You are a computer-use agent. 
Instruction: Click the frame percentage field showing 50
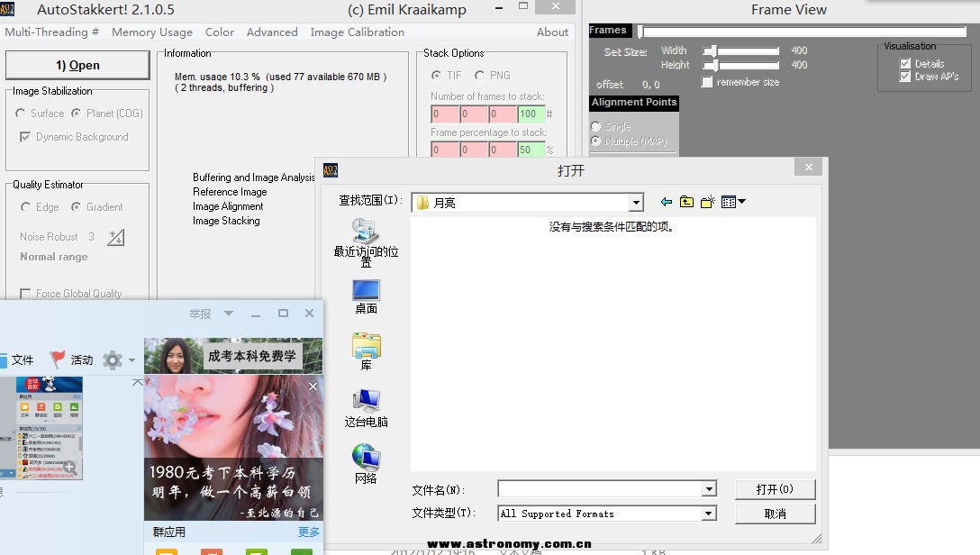point(531,150)
